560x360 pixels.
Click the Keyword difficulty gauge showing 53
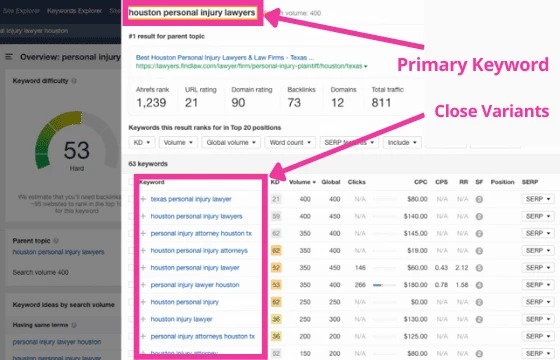click(x=76, y=141)
